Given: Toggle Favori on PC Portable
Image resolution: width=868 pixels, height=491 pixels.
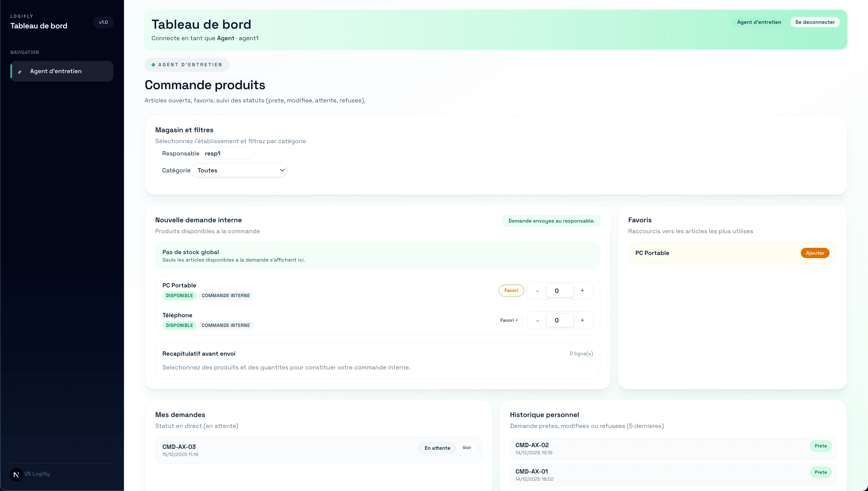Looking at the screenshot, I should click(511, 290).
